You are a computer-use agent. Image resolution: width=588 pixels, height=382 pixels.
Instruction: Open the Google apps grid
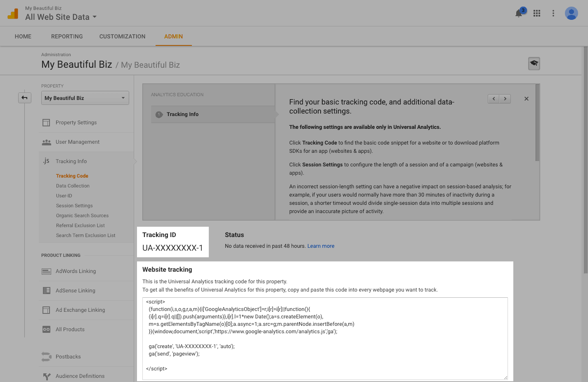[537, 13]
